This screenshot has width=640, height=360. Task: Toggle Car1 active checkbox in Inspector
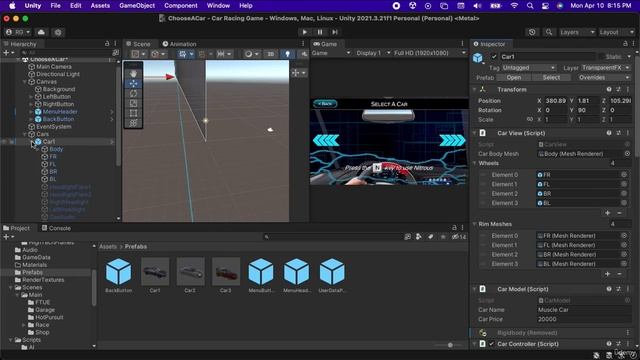pyautogui.click(x=494, y=57)
